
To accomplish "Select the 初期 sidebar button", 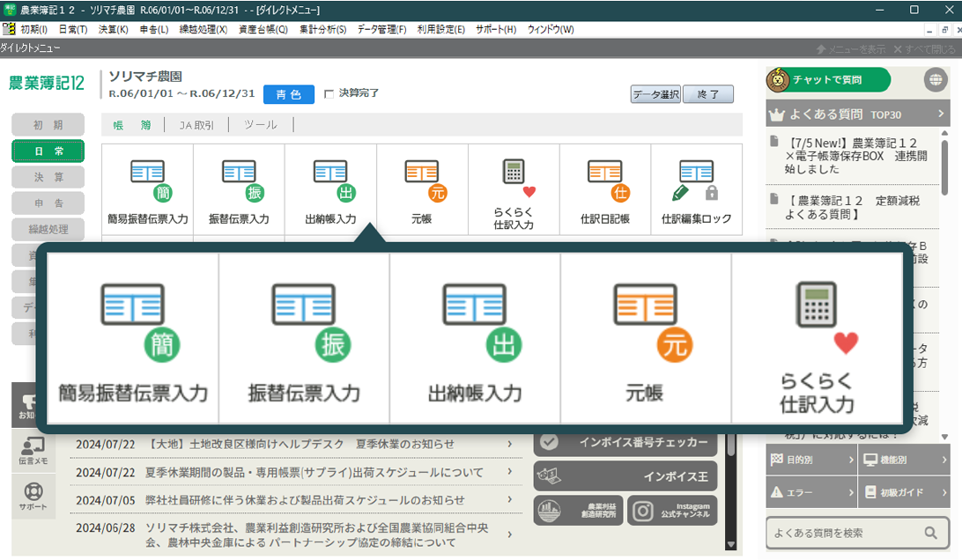I will click(48, 124).
